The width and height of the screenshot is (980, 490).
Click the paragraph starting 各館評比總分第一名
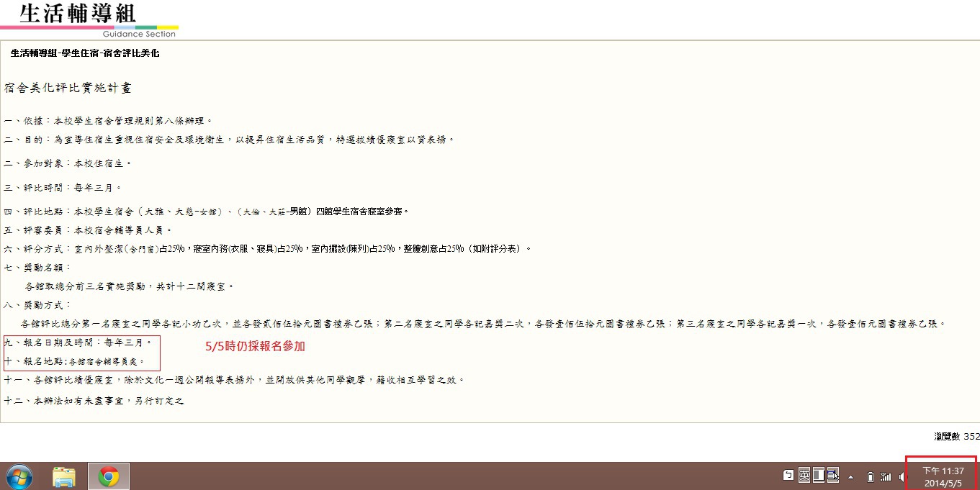[483, 324]
